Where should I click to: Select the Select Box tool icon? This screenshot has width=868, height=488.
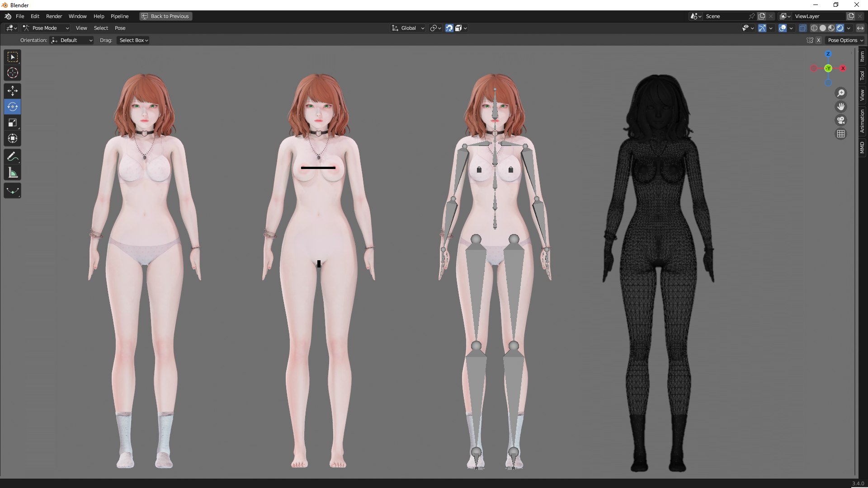point(13,57)
